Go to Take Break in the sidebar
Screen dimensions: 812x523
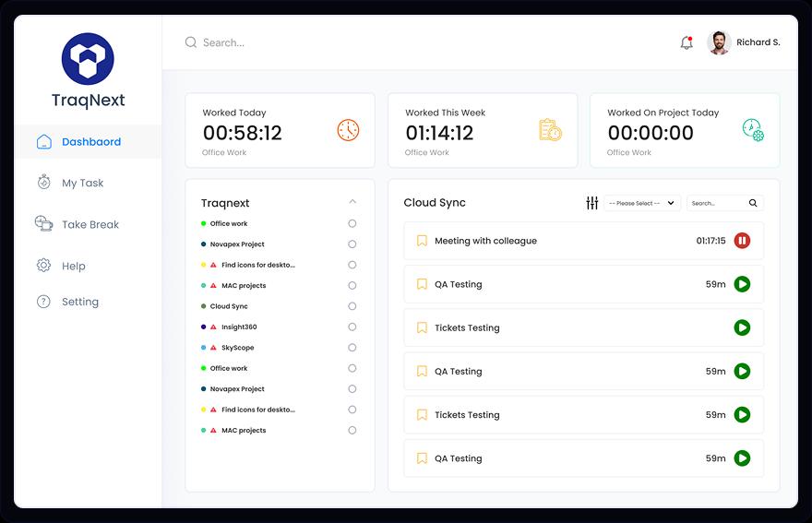tap(90, 224)
